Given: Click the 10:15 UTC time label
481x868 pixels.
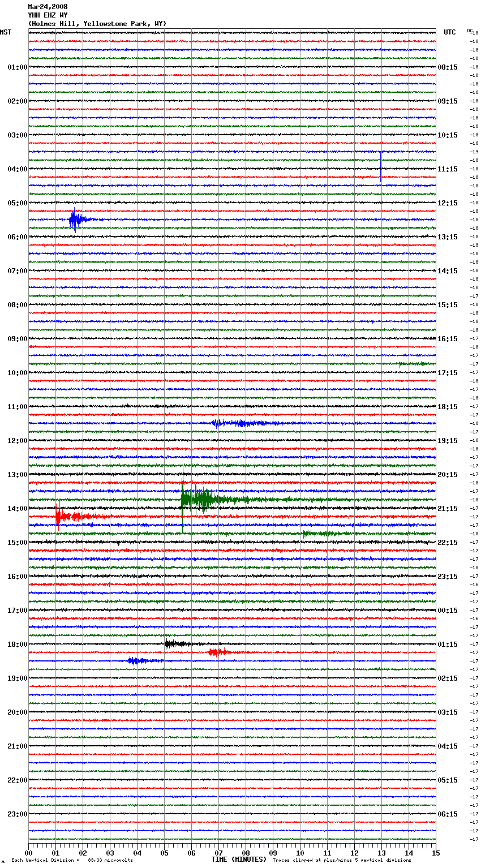Looking at the screenshot, I should click(448, 135).
